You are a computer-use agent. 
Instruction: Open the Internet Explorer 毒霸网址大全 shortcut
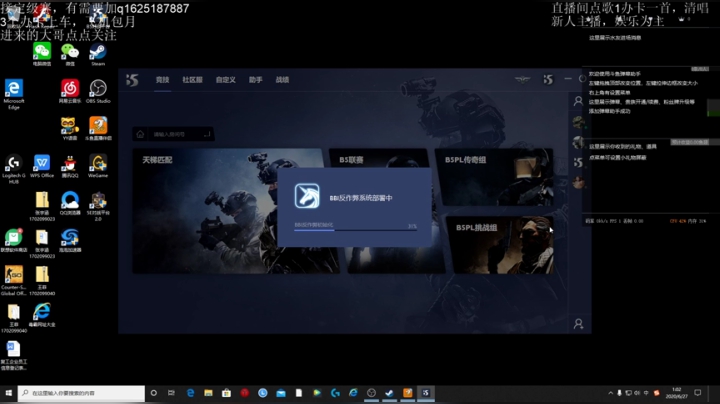click(x=42, y=315)
